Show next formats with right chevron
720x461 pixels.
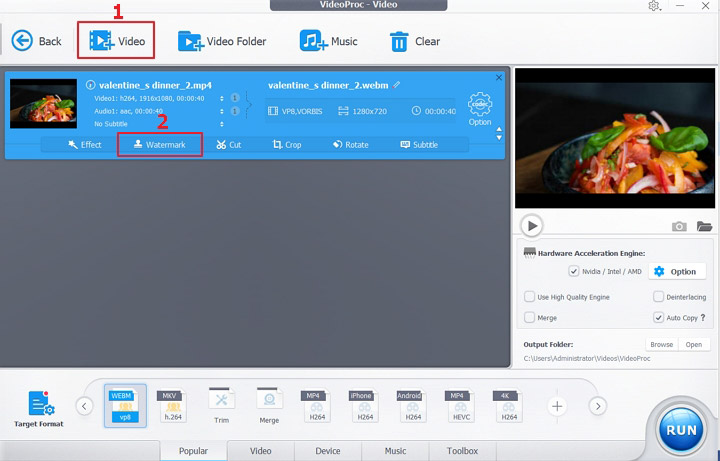(598, 406)
